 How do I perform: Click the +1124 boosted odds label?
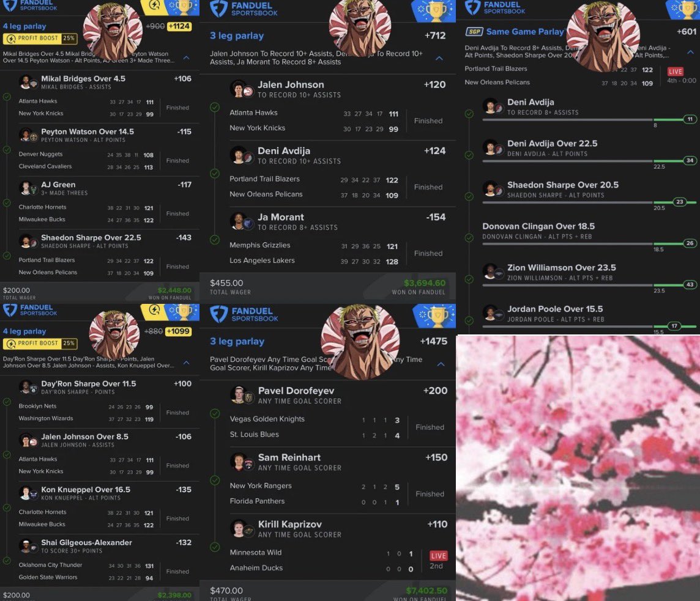(x=179, y=26)
